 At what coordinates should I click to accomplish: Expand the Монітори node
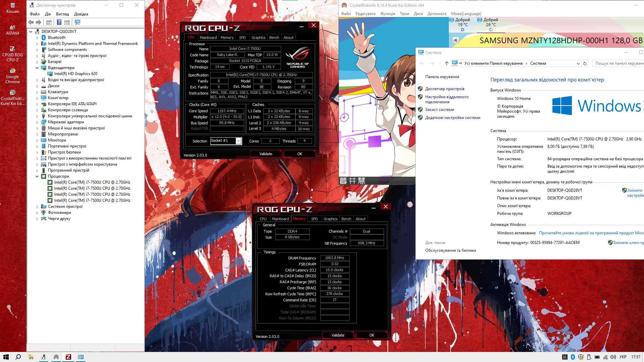[37, 140]
